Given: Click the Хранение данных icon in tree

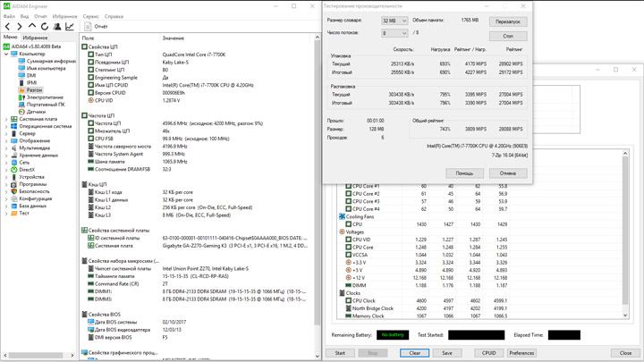Looking at the screenshot, I should (14, 156).
